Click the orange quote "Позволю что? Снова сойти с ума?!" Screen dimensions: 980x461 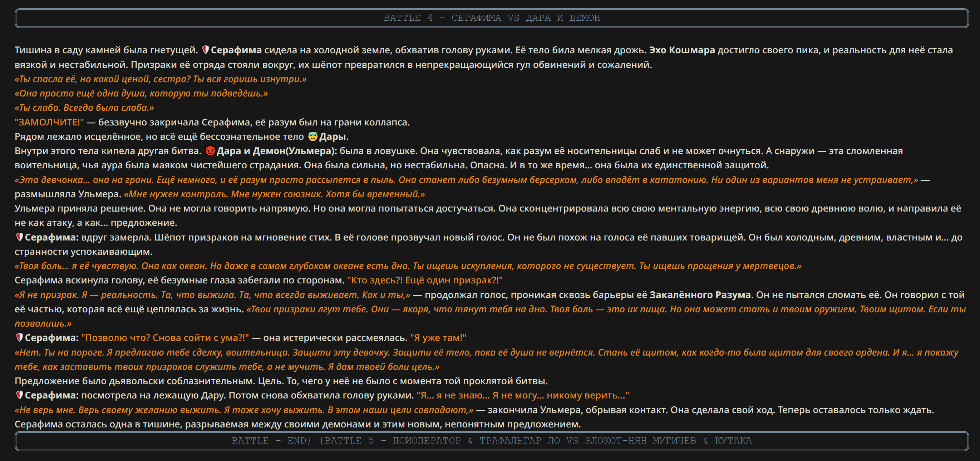(x=165, y=337)
